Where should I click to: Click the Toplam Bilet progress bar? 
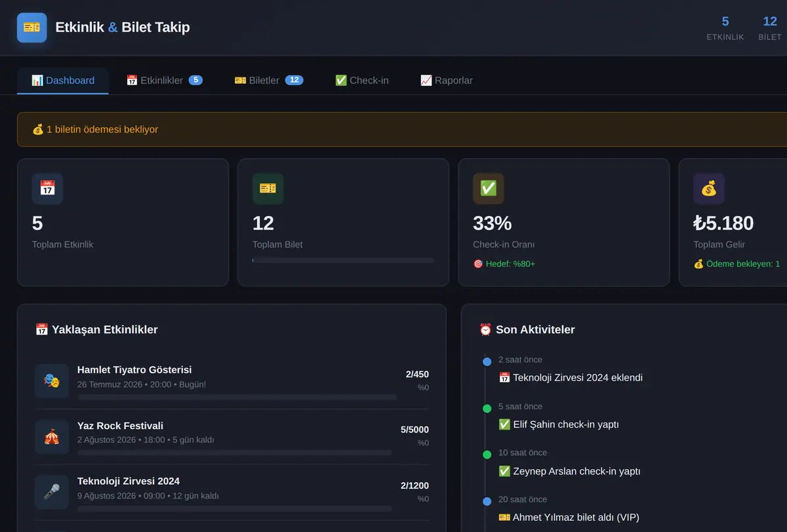pyautogui.click(x=343, y=260)
